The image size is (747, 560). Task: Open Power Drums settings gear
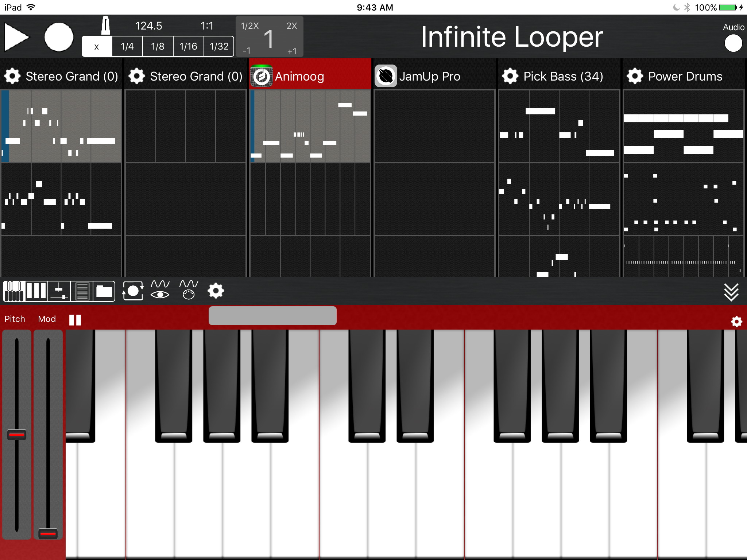[x=635, y=76]
